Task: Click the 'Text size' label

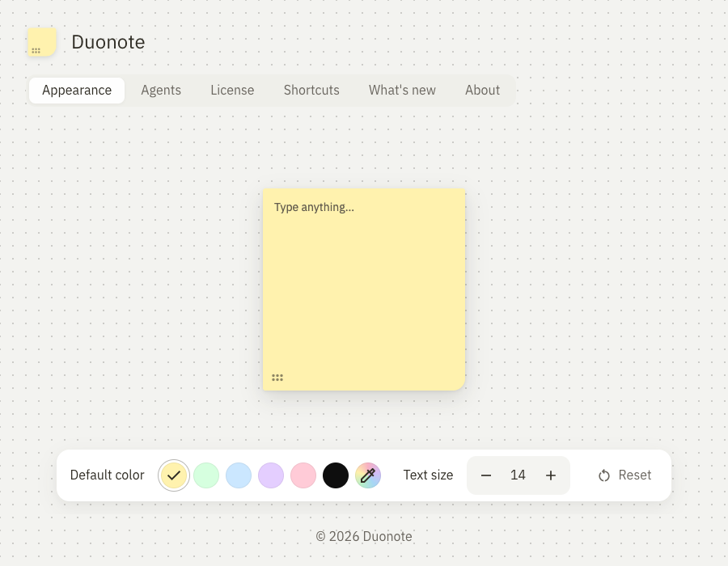Action: (428, 475)
